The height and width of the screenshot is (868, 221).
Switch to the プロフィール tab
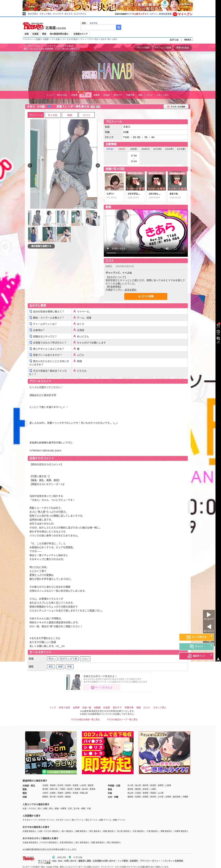pyautogui.click(x=35, y=115)
